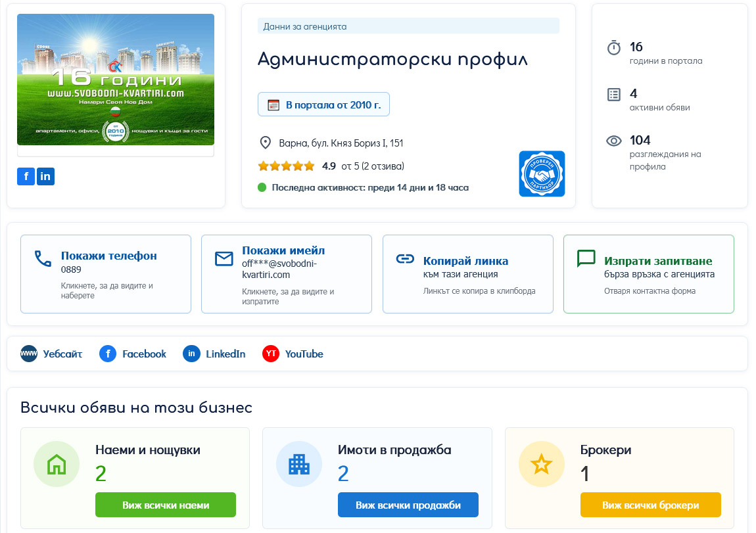Click the verified partner handshake badge
Viewport: 756px width, 533px height.
(542, 174)
